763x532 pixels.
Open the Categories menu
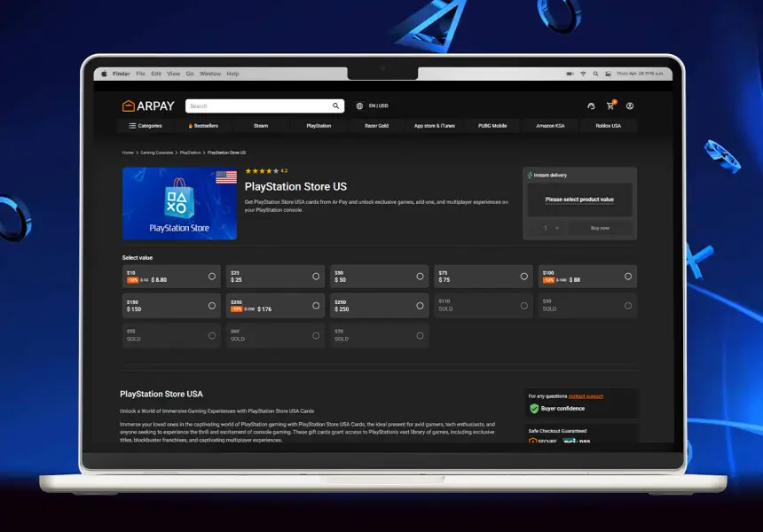pos(146,126)
